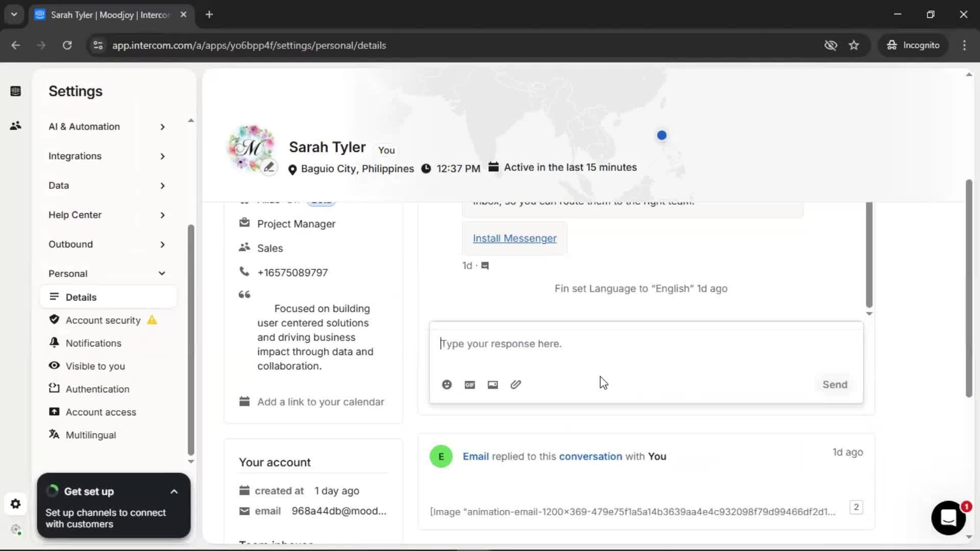Click Add a link to your calendar
The width and height of the screenshot is (980, 551).
point(321,402)
